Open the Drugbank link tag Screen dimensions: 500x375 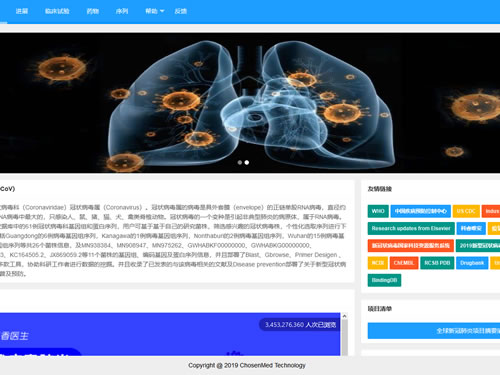pyautogui.click(x=472, y=263)
